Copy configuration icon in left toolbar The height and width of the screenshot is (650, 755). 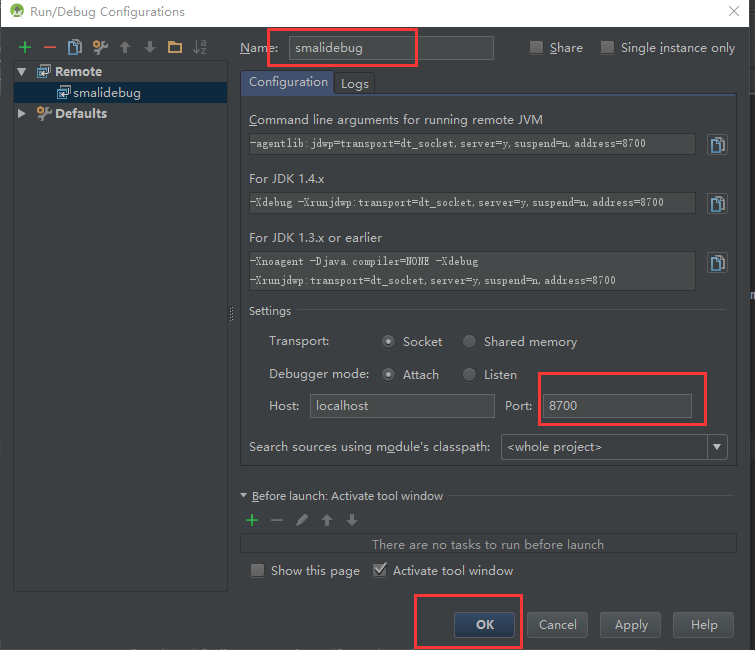click(75, 47)
